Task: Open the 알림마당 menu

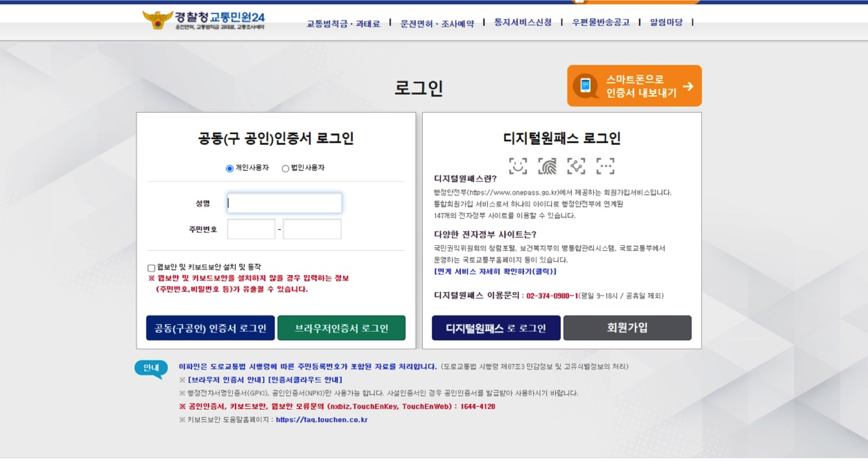Action: point(666,22)
